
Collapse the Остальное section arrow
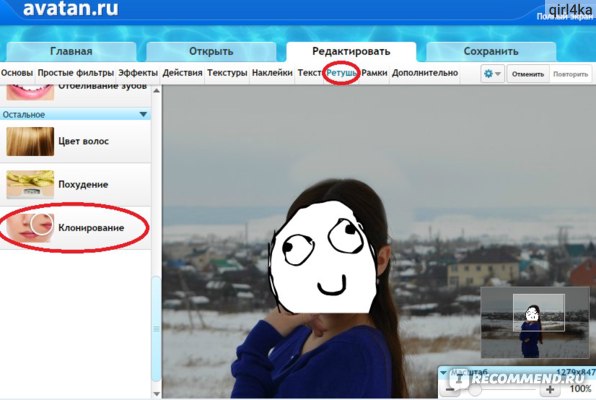[143, 114]
